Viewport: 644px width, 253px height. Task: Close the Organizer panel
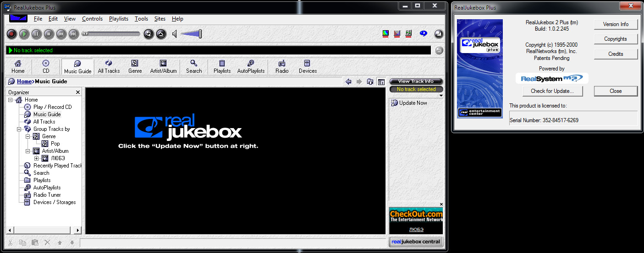(77, 92)
